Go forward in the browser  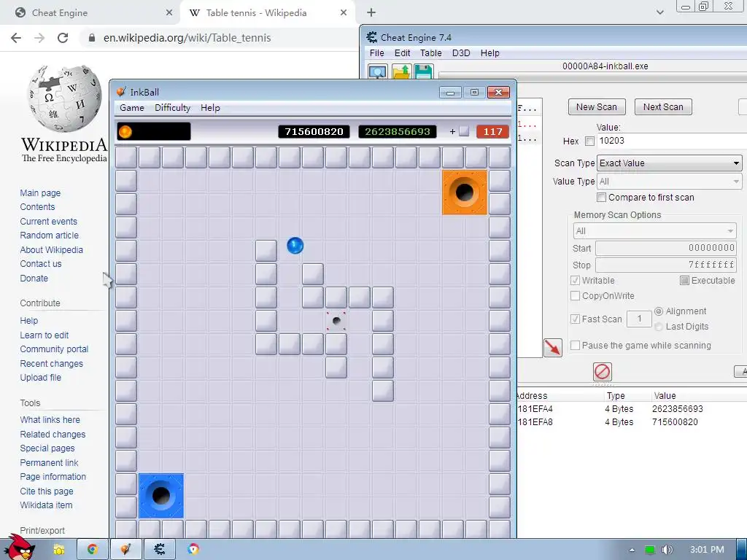click(x=39, y=38)
